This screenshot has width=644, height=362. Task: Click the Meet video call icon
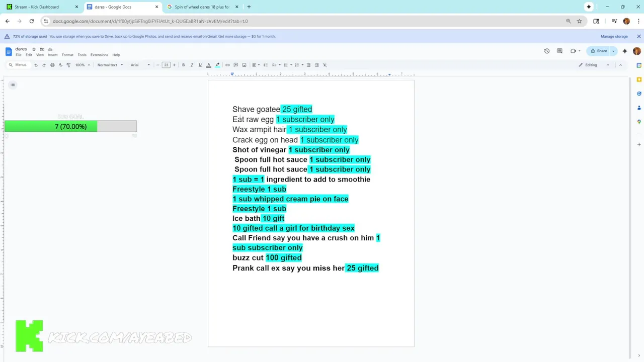point(574,51)
